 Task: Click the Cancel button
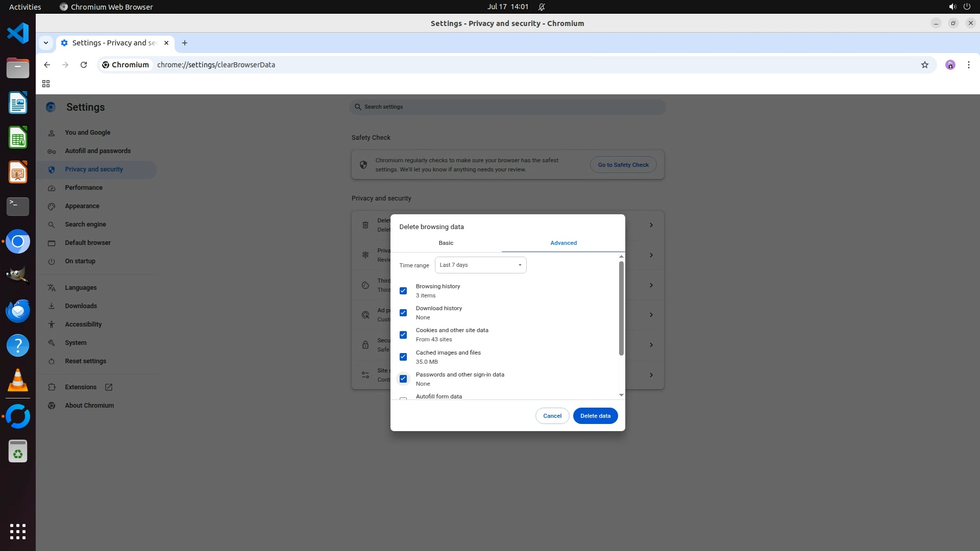[552, 416]
